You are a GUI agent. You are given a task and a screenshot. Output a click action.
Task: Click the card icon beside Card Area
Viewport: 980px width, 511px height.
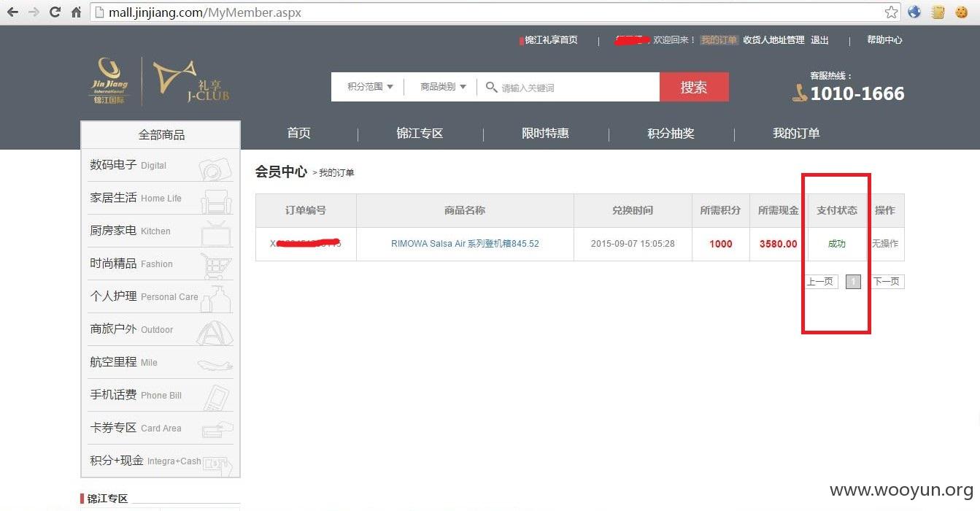point(217,429)
